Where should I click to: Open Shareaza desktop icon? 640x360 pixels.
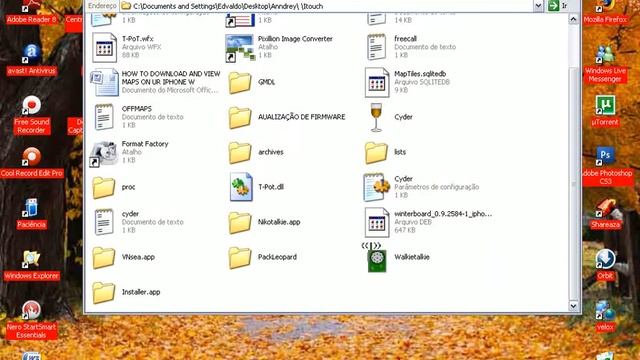coord(605,209)
